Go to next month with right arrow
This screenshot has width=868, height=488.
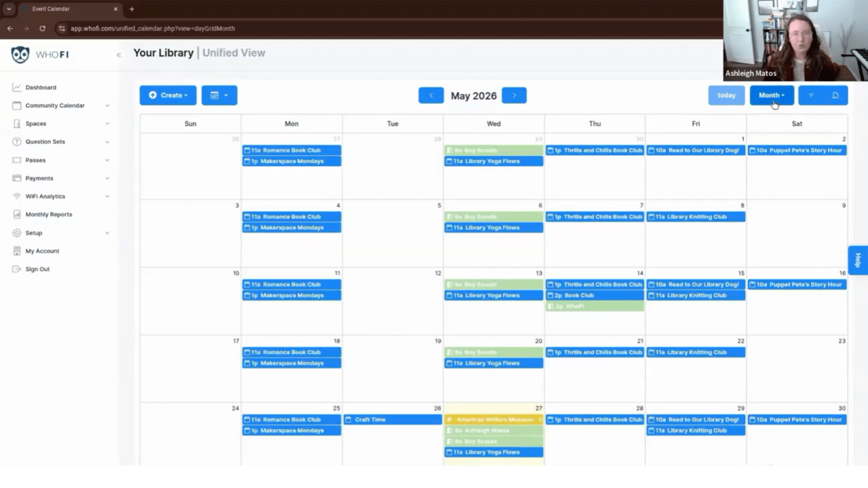pos(514,95)
